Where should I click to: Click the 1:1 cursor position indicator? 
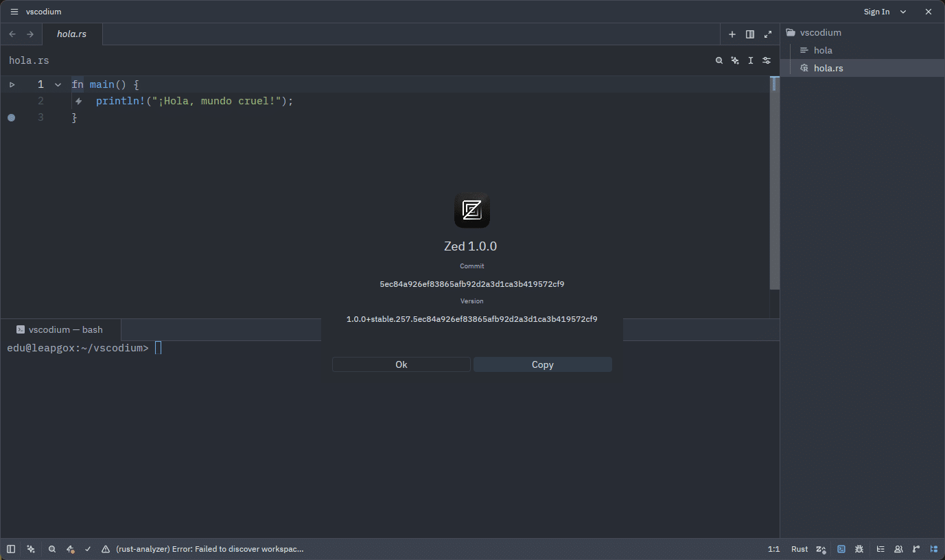click(x=773, y=549)
